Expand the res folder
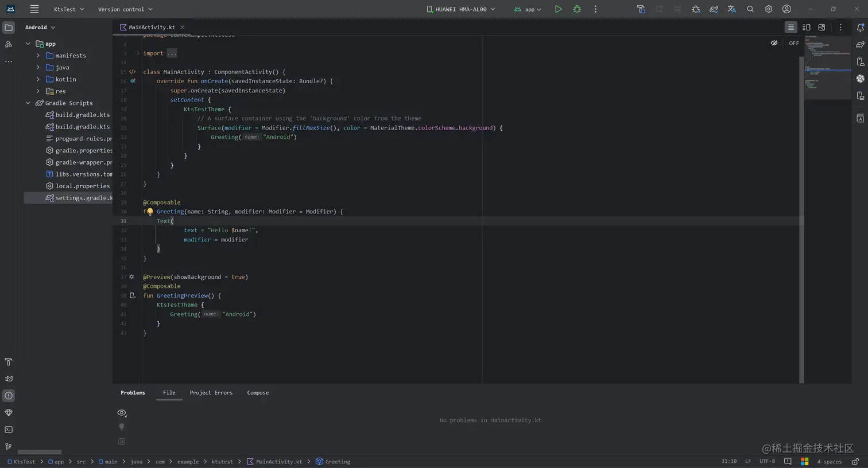Viewport: 868px width, 468px height. click(38, 91)
